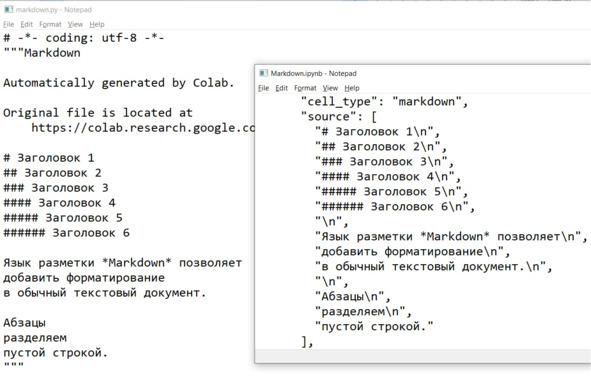Screen dimensions: 591x379
Task: Open Help menu in markdown.py window
Action: (97, 24)
